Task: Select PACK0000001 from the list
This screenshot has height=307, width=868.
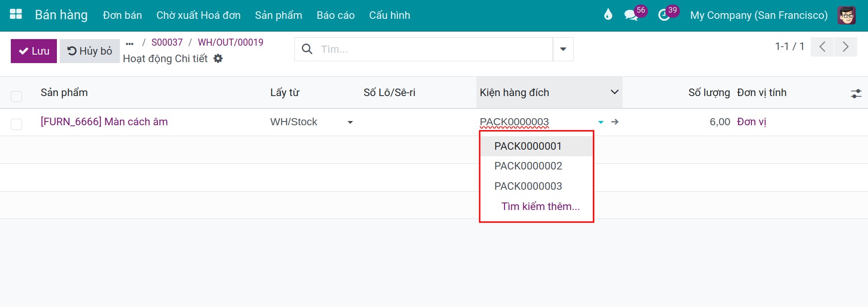Action: tap(537, 146)
